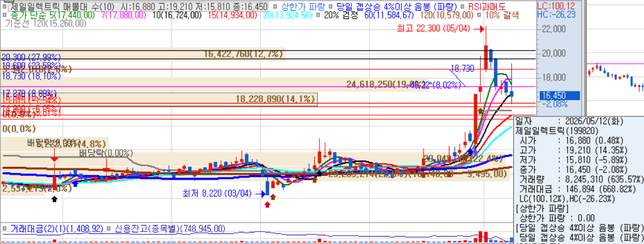Click the 20,000 price axis label
The height and width of the screenshot is (244, 644).
tap(553, 53)
